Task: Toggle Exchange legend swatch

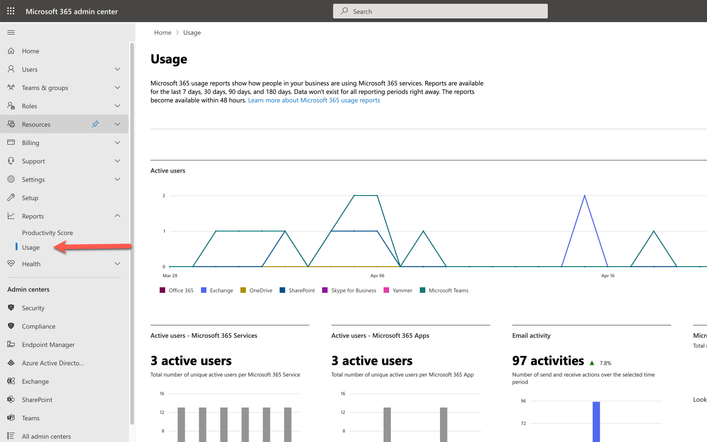Action: click(x=203, y=290)
